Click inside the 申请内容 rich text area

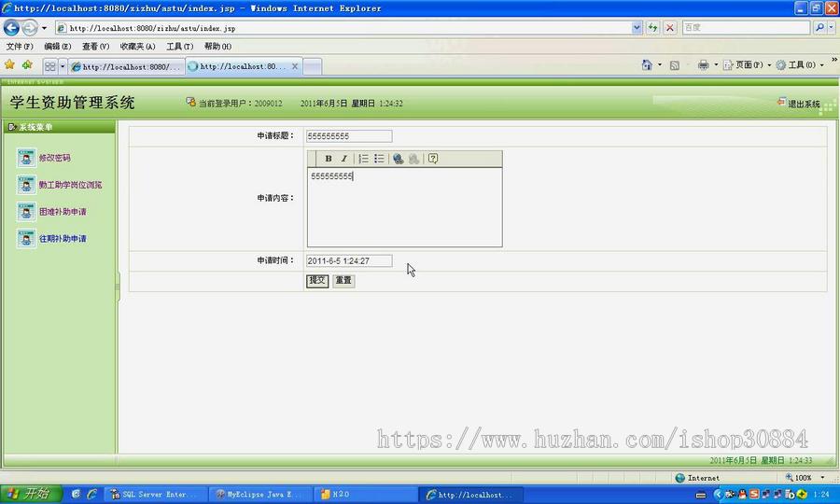coord(404,207)
